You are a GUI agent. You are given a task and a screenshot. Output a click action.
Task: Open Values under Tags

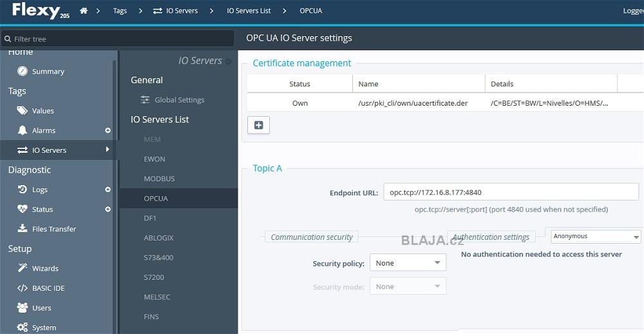click(43, 111)
